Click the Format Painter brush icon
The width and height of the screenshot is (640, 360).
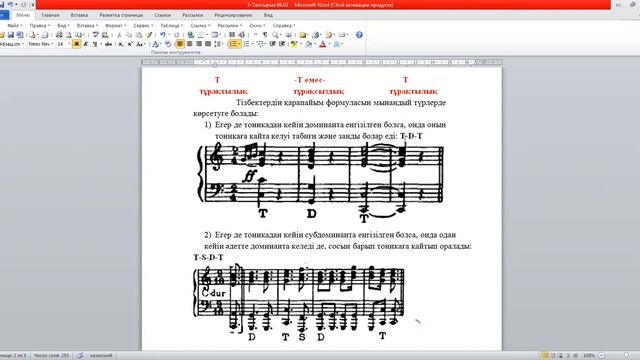pyautogui.click(x=149, y=35)
